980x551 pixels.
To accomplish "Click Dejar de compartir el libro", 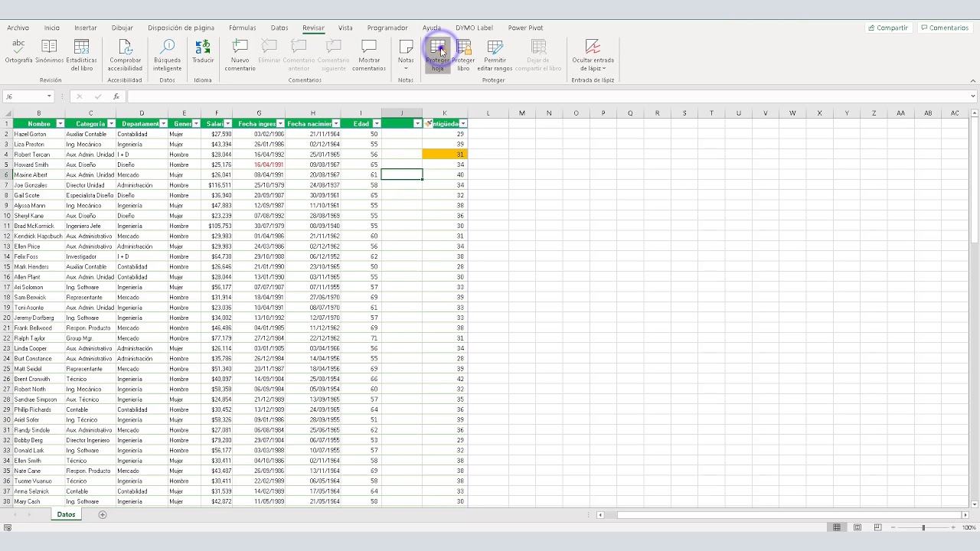I will (x=538, y=55).
